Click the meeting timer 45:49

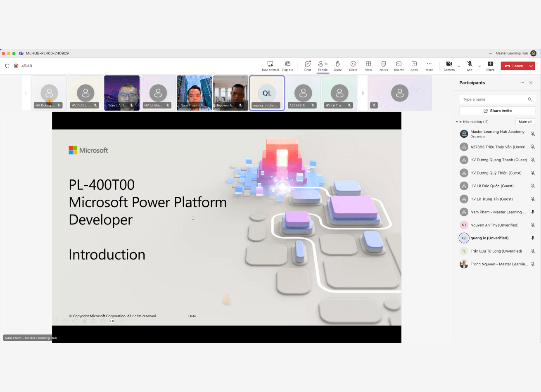click(27, 66)
